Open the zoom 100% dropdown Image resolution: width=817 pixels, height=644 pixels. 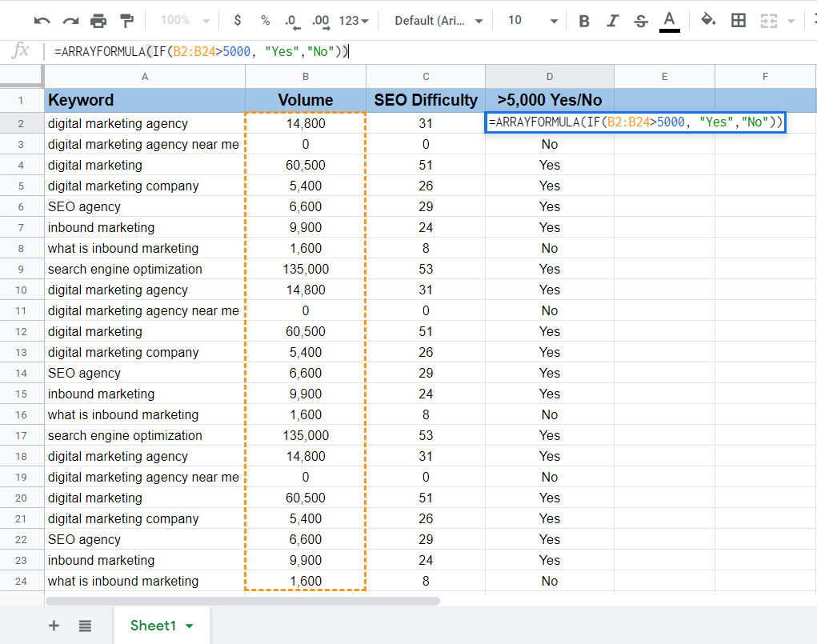(185, 21)
